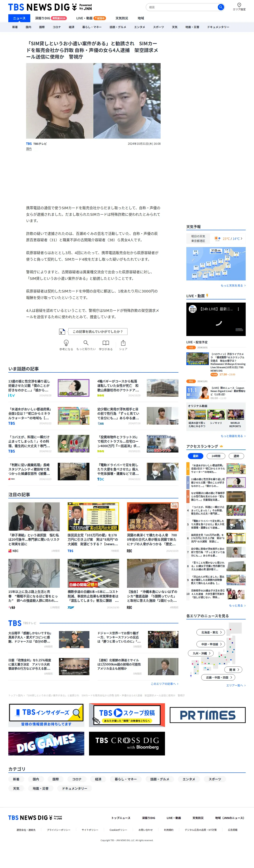This screenshot has height=868, width=254.
Task: Open the 洞窟の奥深く human bones article thumbnail
Action: (153, 517)
